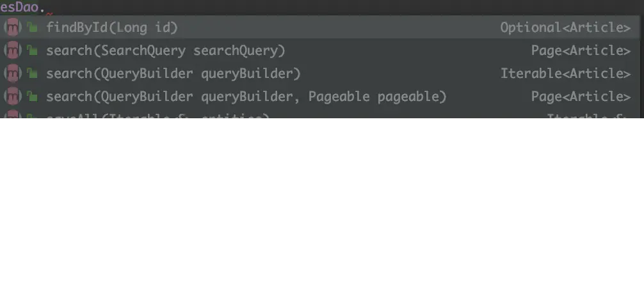
Task: Click the green public access icon beside findById
Action: (32, 27)
